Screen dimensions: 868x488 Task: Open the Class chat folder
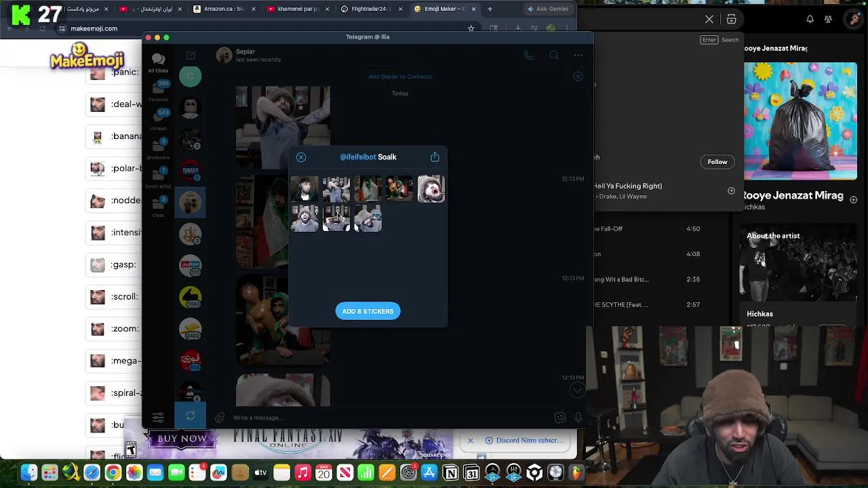pos(158,206)
